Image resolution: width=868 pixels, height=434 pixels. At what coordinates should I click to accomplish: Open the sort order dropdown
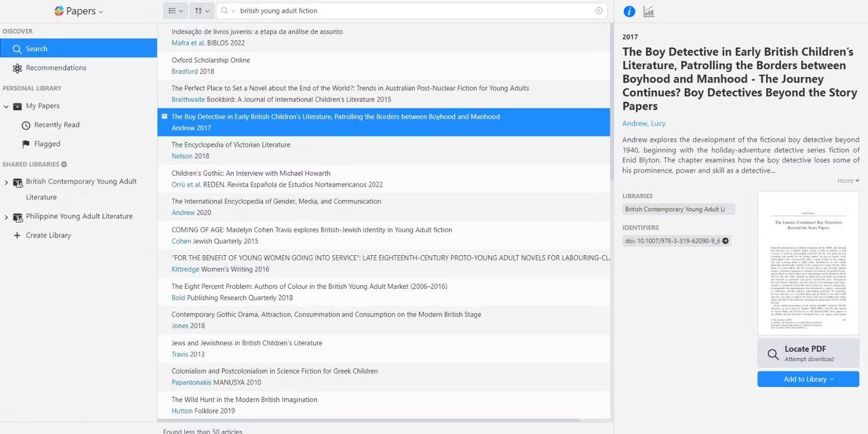(202, 10)
